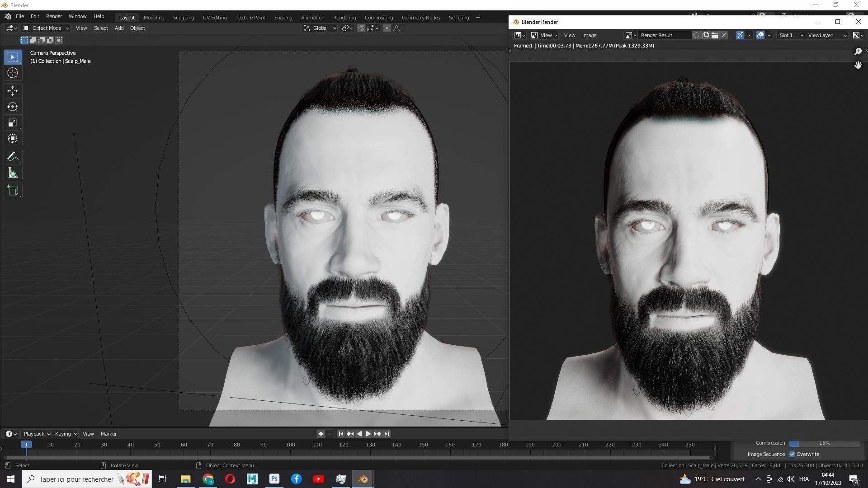Switch to the Shading workspace tab

pyautogui.click(x=283, y=18)
